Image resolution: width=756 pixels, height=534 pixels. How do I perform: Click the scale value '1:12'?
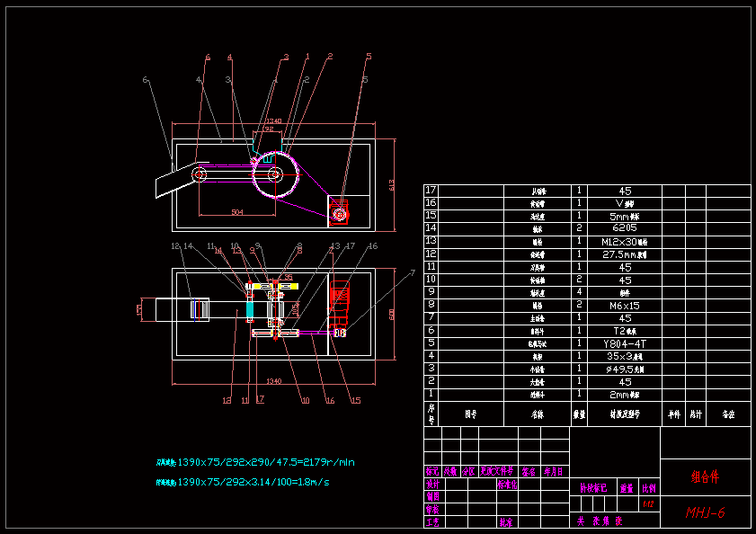coord(648,504)
